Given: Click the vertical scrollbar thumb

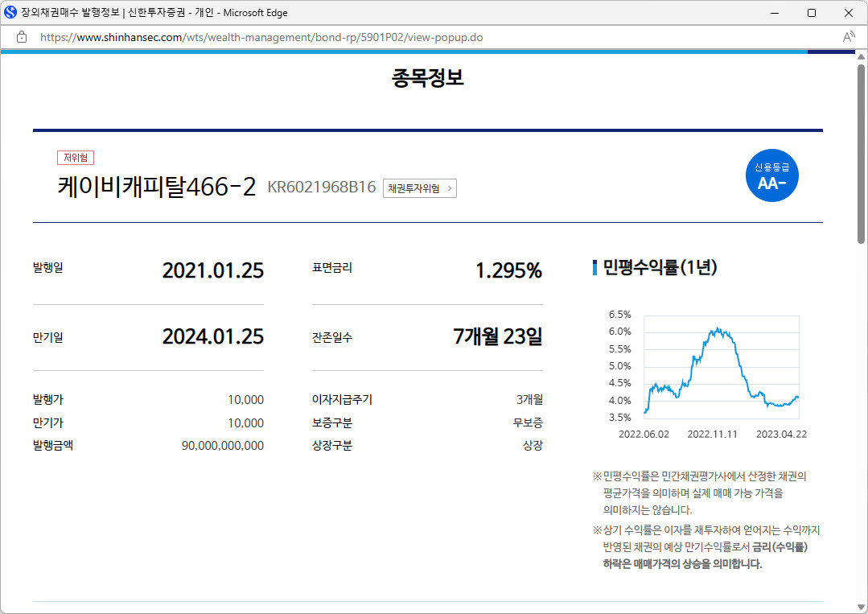Looking at the screenshot, I should [861, 154].
